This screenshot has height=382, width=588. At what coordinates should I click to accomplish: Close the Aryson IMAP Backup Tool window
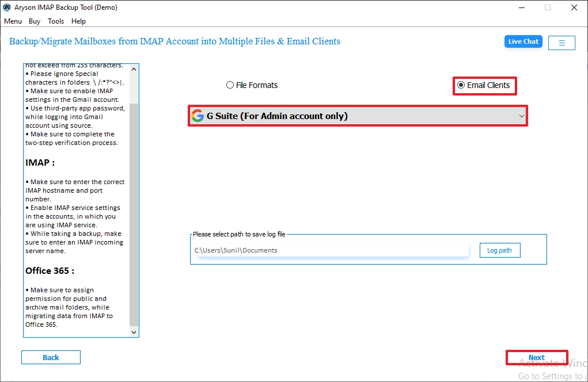coord(574,7)
